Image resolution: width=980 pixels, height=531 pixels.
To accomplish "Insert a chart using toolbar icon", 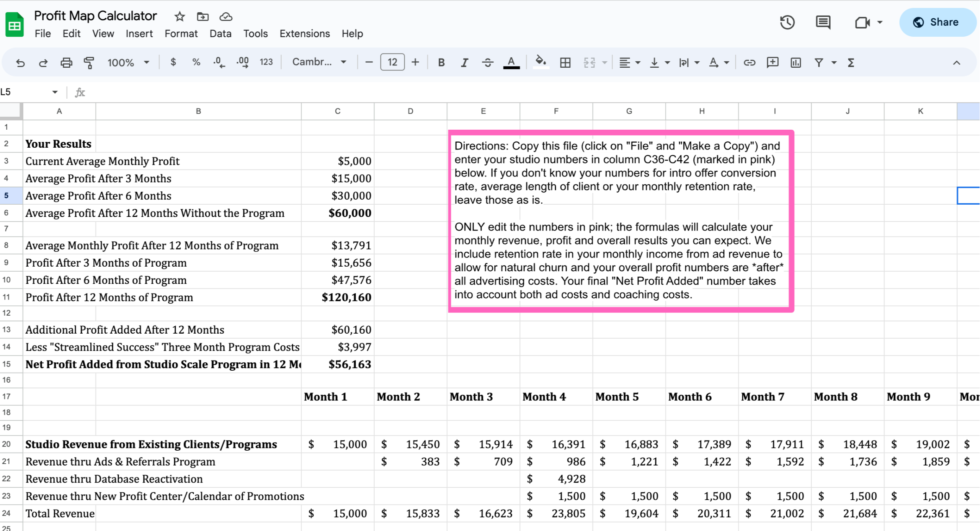I will coord(795,62).
